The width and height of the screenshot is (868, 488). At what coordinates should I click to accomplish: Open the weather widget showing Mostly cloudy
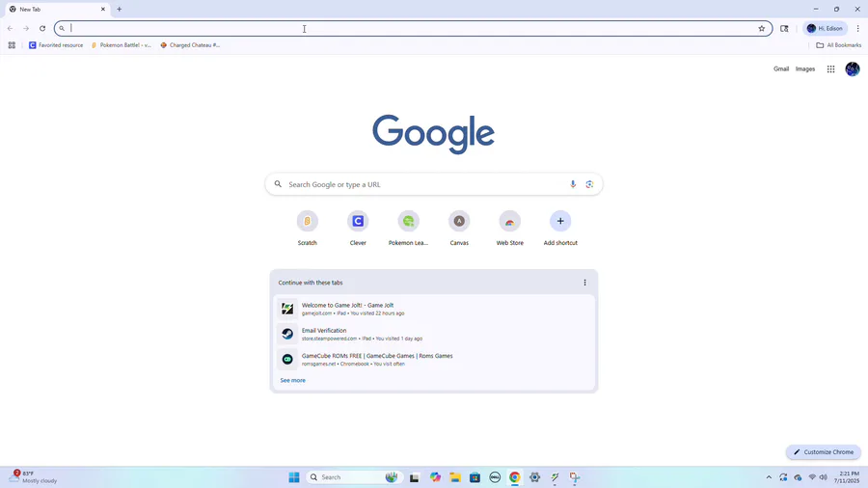pyautogui.click(x=35, y=477)
